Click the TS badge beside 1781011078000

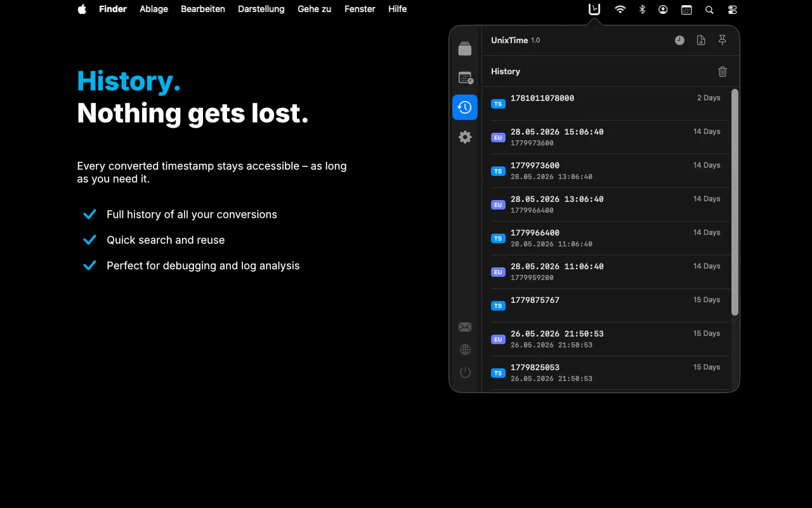pyautogui.click(x=498, y=104)
